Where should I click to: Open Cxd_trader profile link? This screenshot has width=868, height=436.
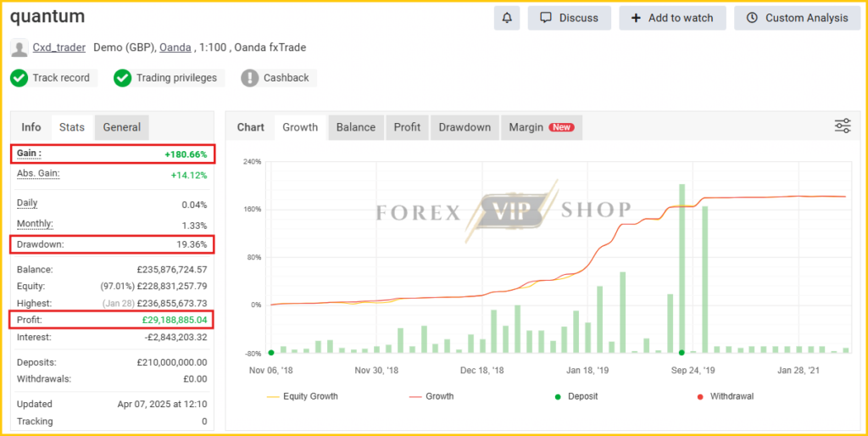click(59, 48)
